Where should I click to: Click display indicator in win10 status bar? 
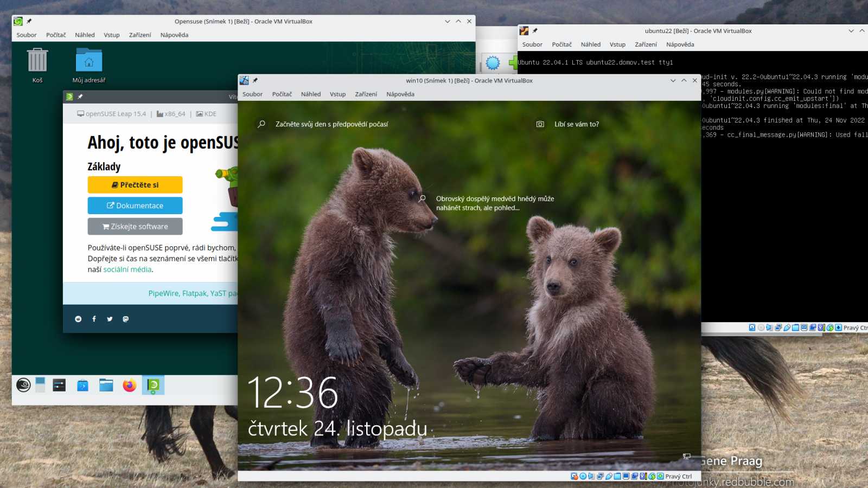[626, 476]
